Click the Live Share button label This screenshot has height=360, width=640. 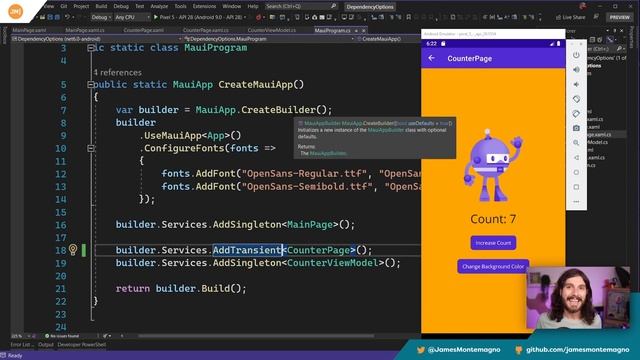(x=573, y=17)
